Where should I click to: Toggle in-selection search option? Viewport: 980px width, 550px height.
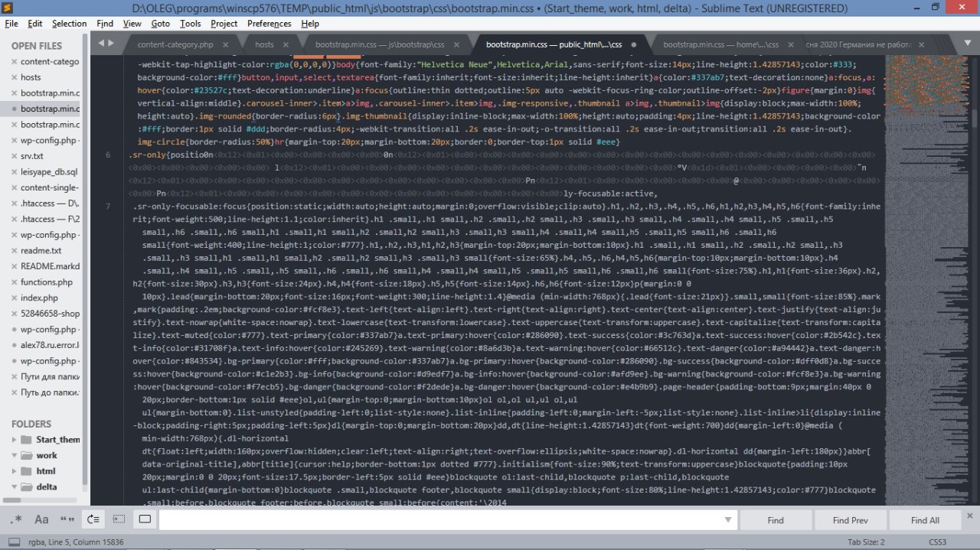119,519
